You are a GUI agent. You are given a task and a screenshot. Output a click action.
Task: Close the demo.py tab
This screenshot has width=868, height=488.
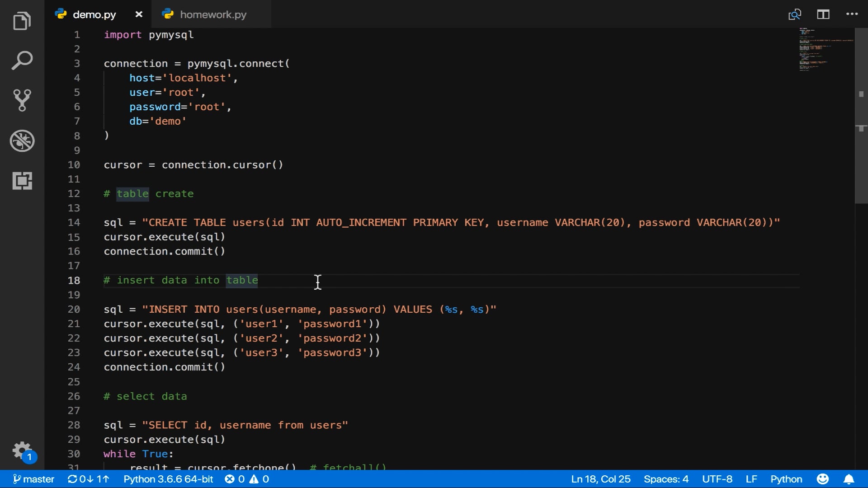click(139, 14)
